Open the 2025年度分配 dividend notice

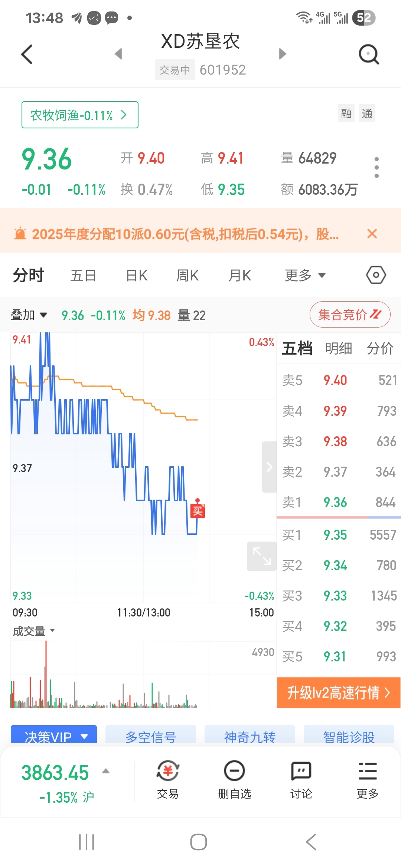click(185, 234)
